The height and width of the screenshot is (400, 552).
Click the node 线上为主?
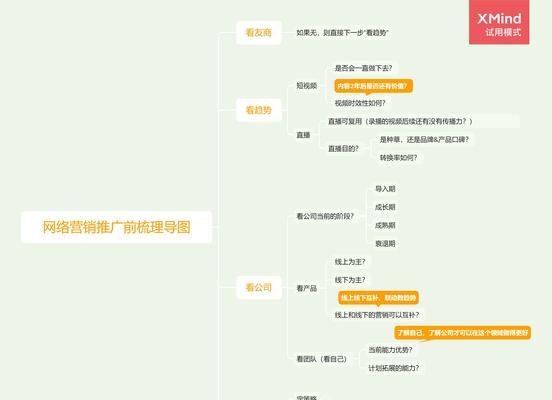tap(350, 262)
